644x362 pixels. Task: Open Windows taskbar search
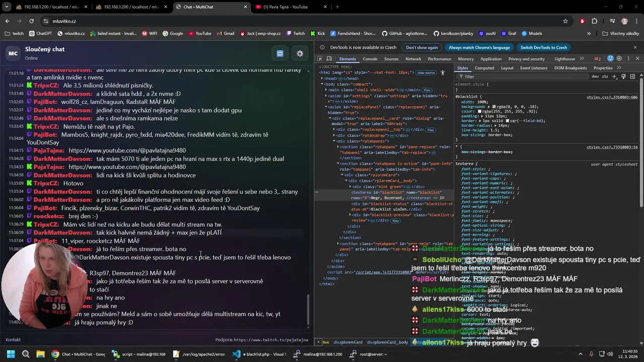(x=26, y=354)
